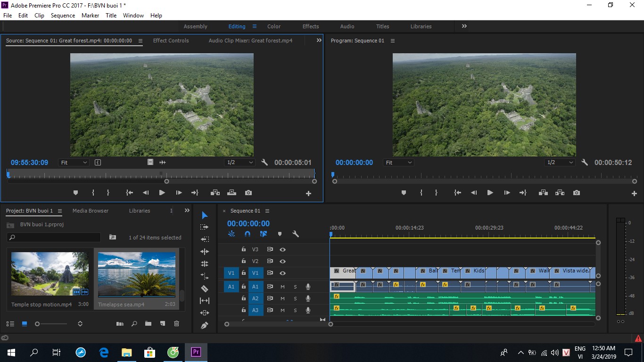Expand the workspace overflow chevron

464,26
